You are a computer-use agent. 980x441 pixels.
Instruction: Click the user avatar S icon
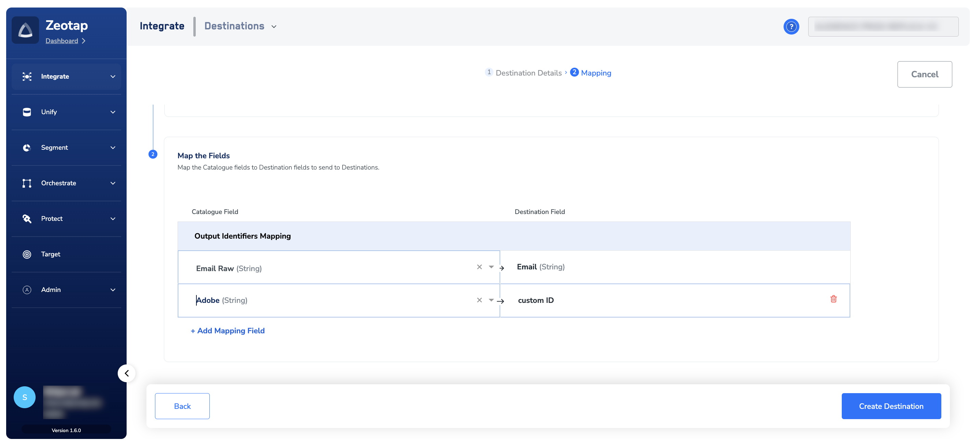[x=25, y=397]
